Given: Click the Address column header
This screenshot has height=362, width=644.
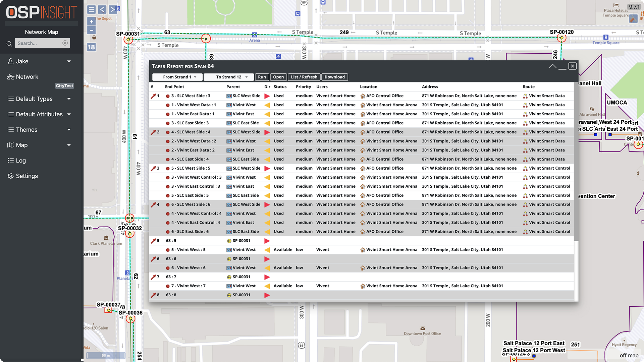Looking at the screenshot, I should 430,87.
